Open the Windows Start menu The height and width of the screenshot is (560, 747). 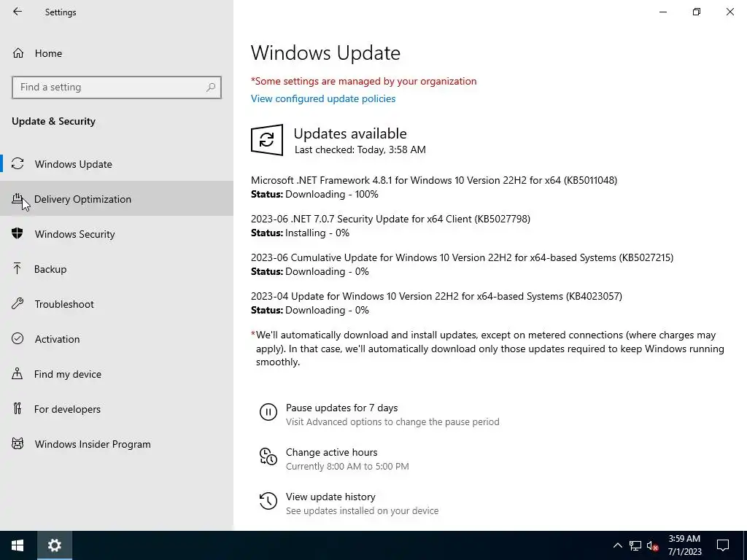(18, 545)
